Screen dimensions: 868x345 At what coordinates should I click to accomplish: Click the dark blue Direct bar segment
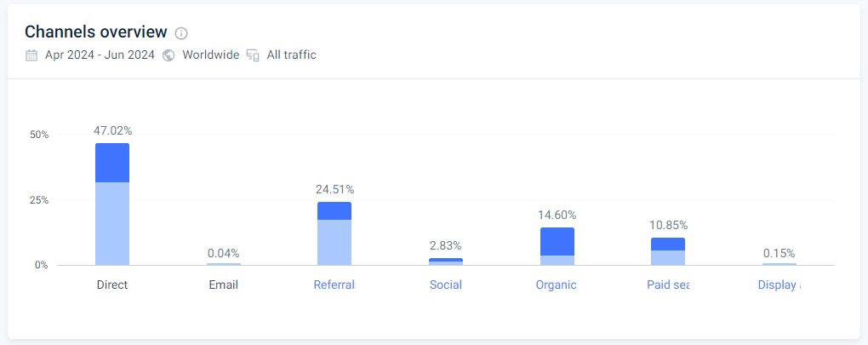(x=112, y=163)
